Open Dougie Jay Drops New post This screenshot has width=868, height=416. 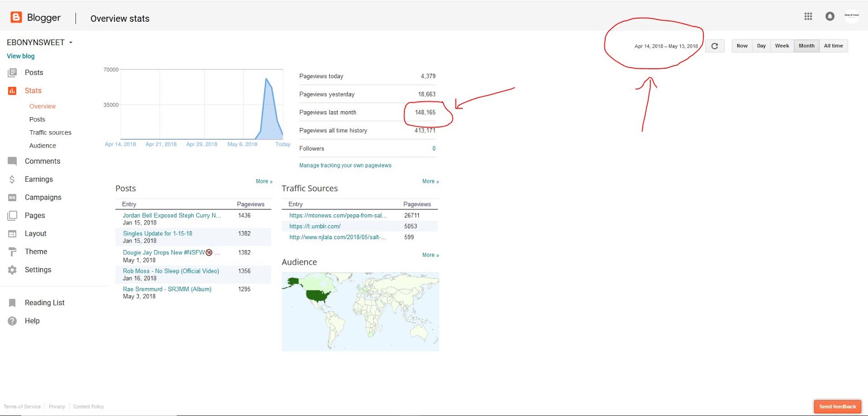point(171,253)
